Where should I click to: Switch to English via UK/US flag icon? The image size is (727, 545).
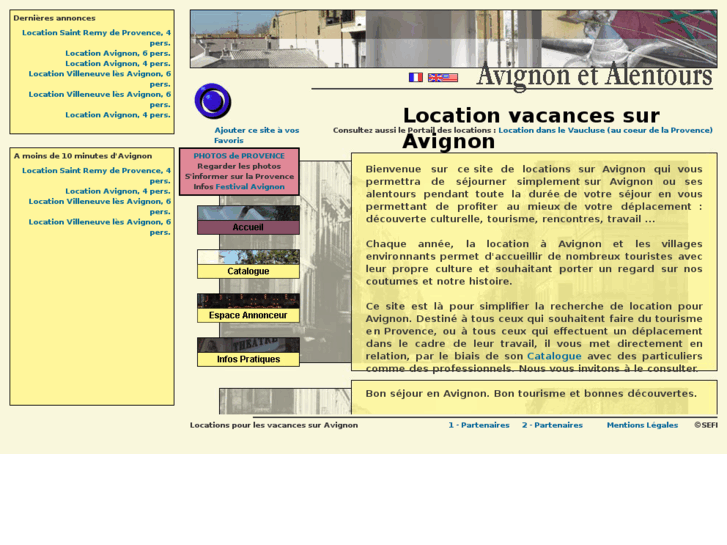click(x=442, y=77)
